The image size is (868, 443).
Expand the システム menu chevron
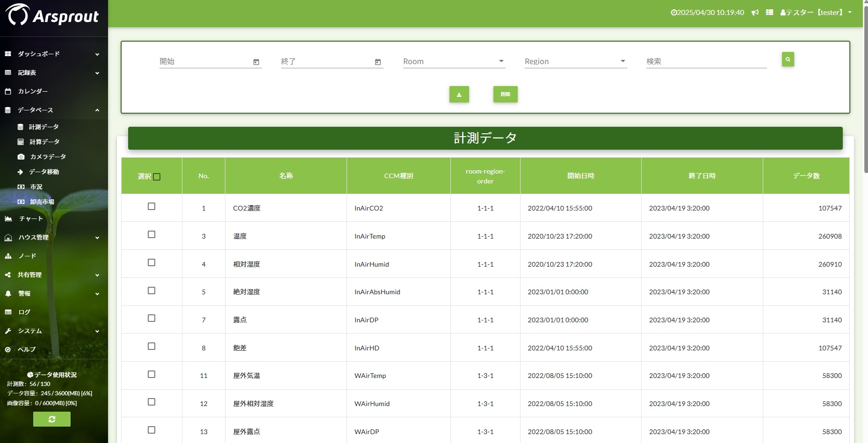tap(97, 331)
